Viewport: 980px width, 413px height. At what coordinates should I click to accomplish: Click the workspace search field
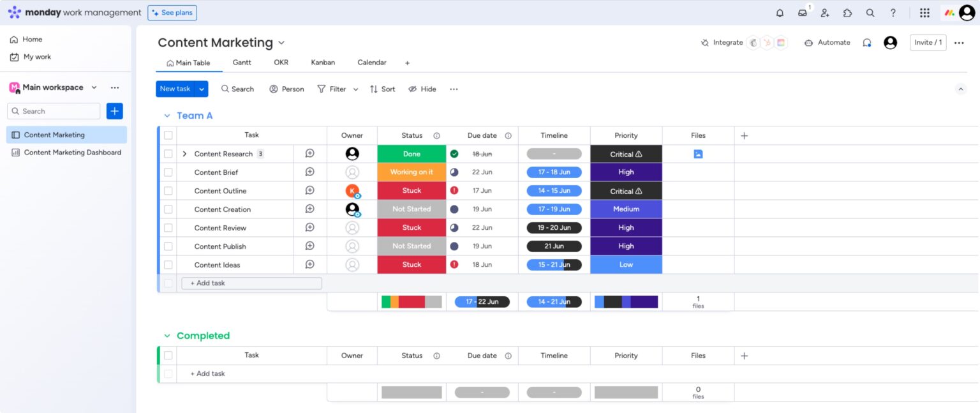click(54, 110)
